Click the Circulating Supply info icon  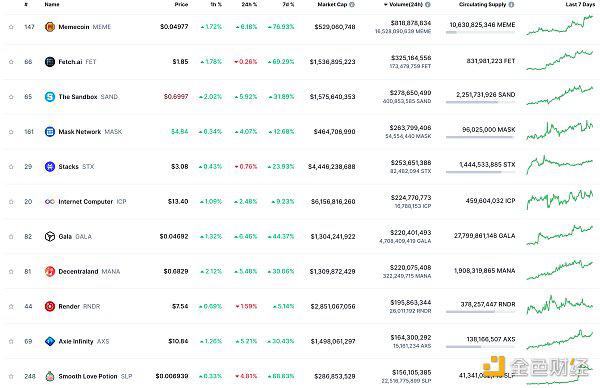[x=512, y=5]
